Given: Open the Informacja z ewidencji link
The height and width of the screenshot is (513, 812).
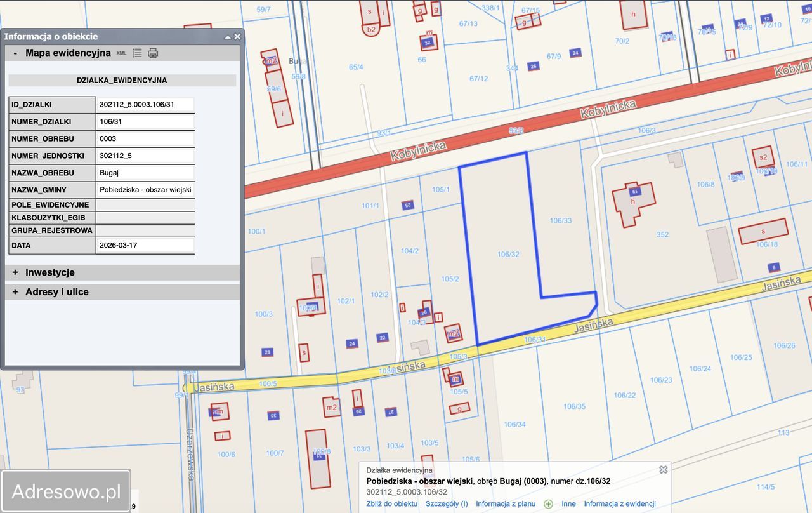Looking at the screenshot, I should click(619, 504).
